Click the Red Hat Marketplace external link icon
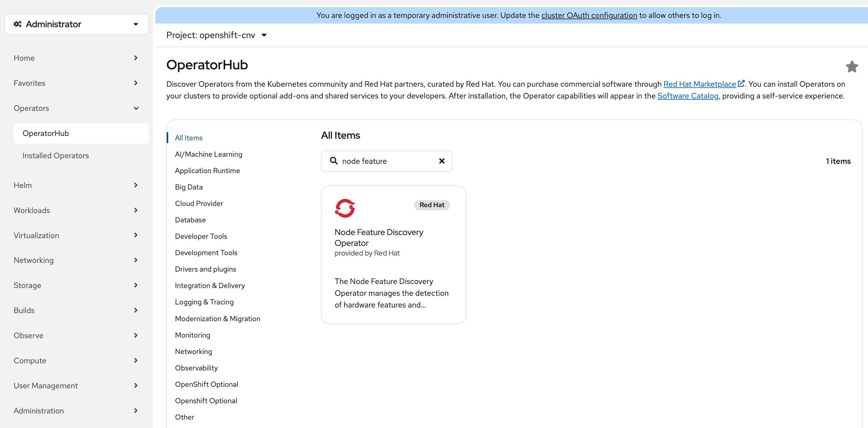This screenshot has width=868, height=428. click(741, 83)
